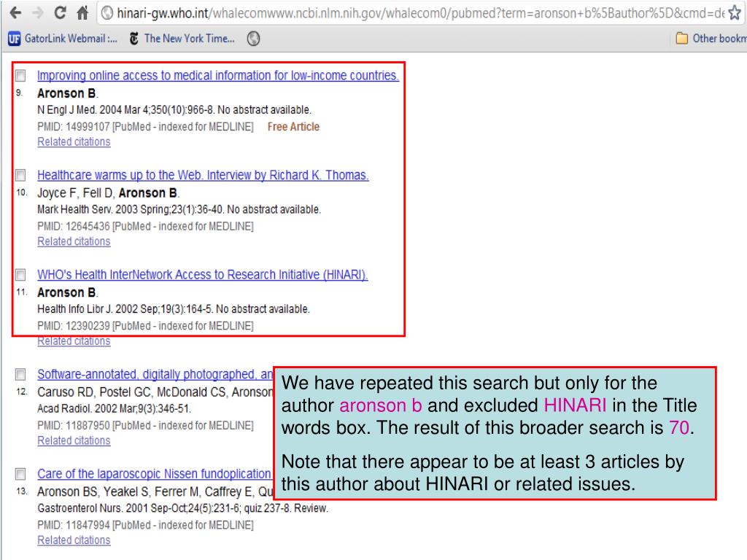This screenshot has height=560, width=747.
Task: Click the browser forward arrow
Action: point(37,13)
